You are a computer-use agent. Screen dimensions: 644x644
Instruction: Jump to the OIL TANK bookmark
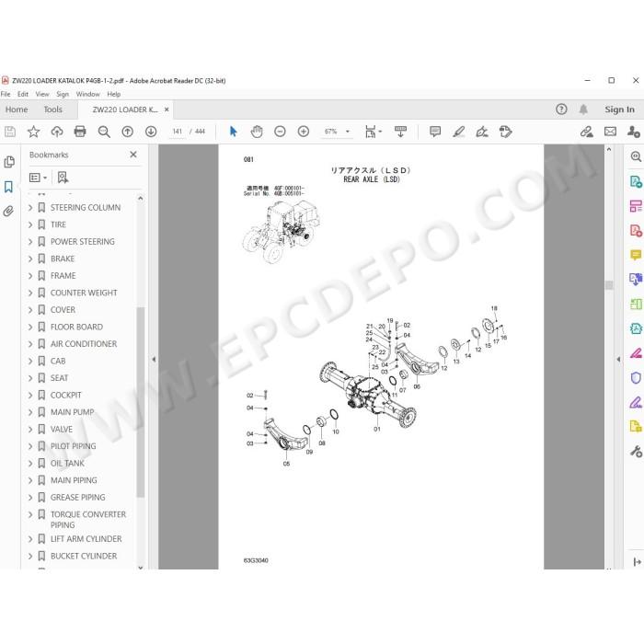click(67, 464)
